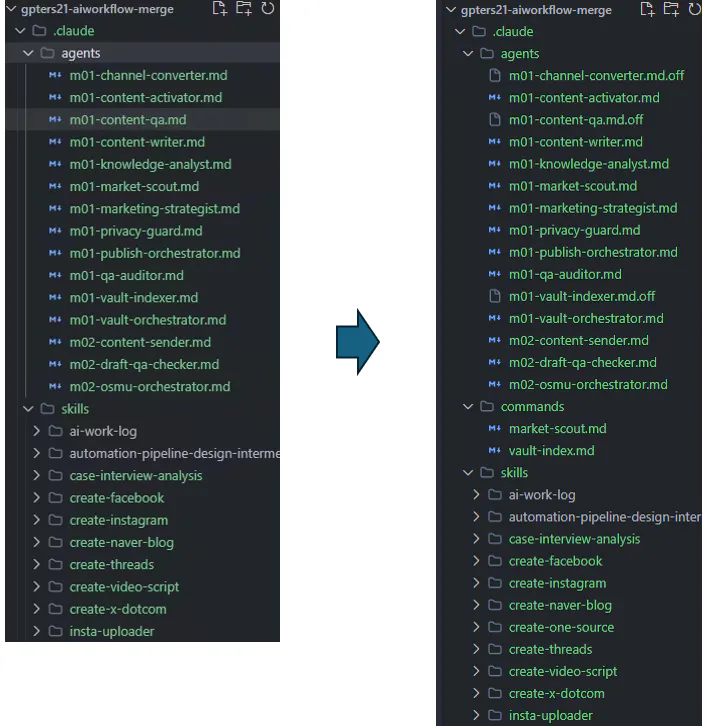
Task: Click markdown icon of vault-index.md
Action: pos(495,450)
